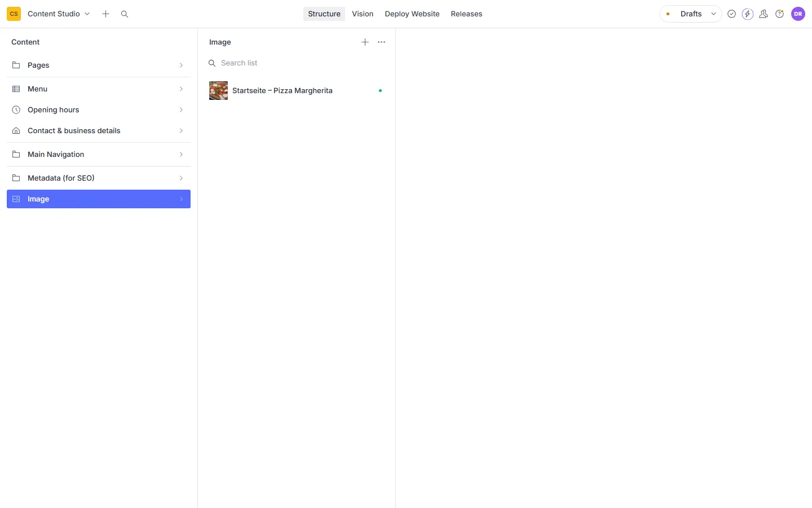Open the DR user avatar menu
This screenshot has width=812, height=508.
click(x=798, y=14)
